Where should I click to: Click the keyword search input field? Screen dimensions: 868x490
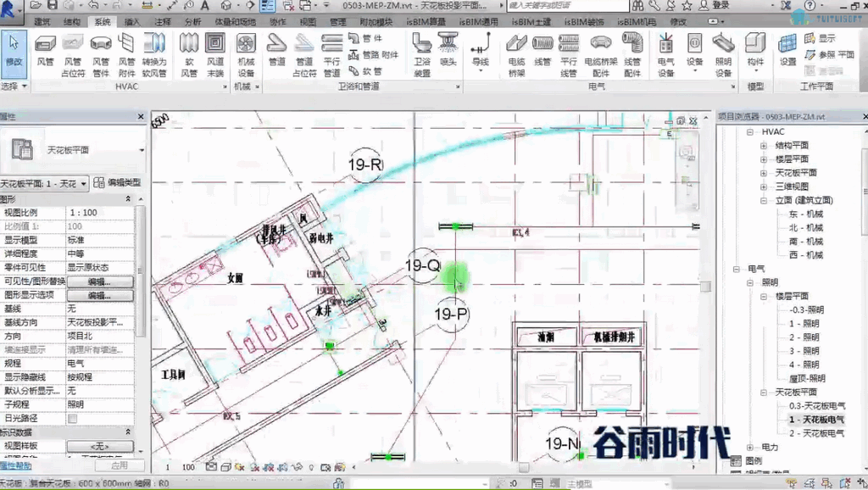[x=567, y=6]
